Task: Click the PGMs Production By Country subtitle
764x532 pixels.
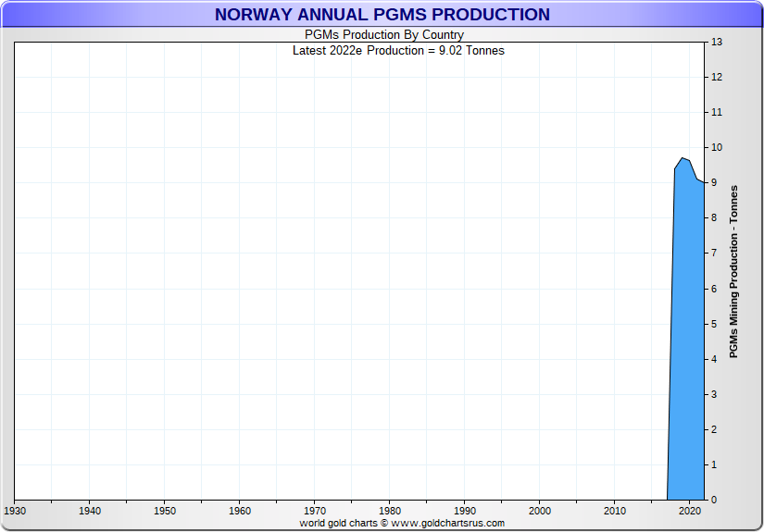Action: tap(384, 35)
